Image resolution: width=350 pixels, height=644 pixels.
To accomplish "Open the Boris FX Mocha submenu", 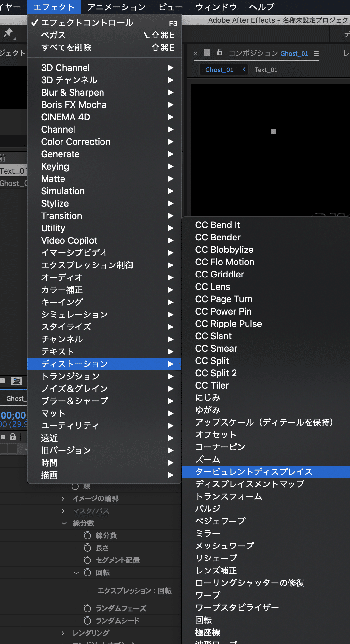I will [x=104, y=105].
